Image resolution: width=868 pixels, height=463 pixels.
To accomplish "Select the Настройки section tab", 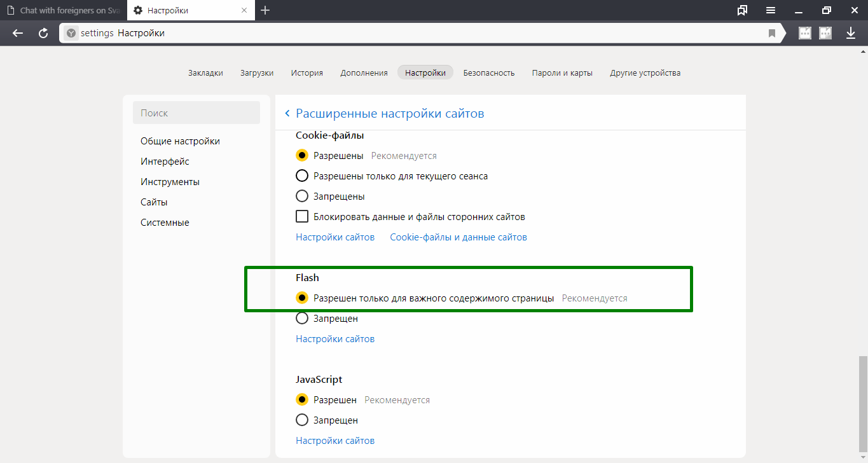I will (x=425, y=73).
